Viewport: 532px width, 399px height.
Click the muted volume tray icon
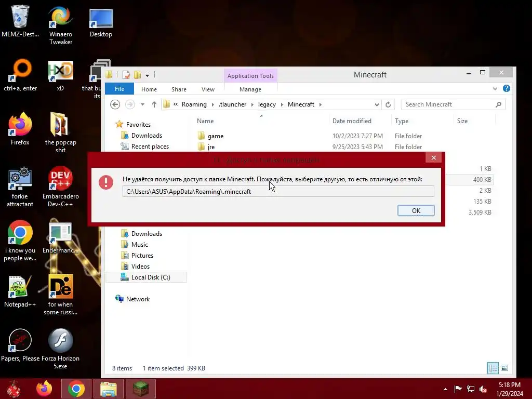tap(483, 389)
